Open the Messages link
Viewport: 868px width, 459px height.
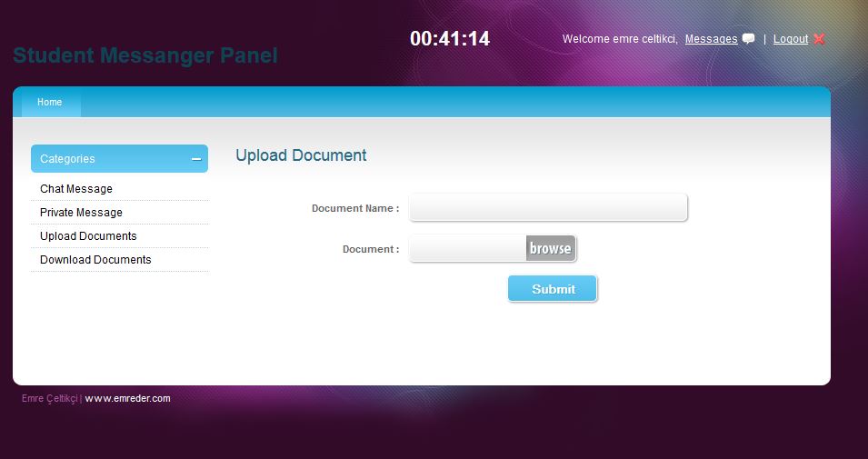(x=711, y=39)
